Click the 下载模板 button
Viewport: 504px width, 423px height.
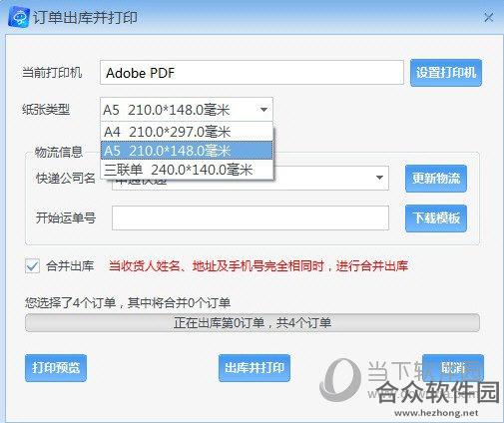[x=436, y=218]
